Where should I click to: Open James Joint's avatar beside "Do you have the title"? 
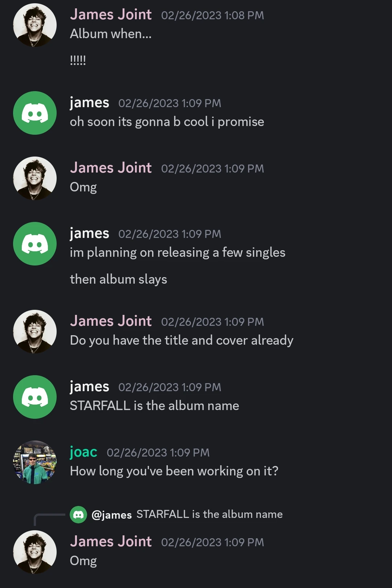(35, 332)
